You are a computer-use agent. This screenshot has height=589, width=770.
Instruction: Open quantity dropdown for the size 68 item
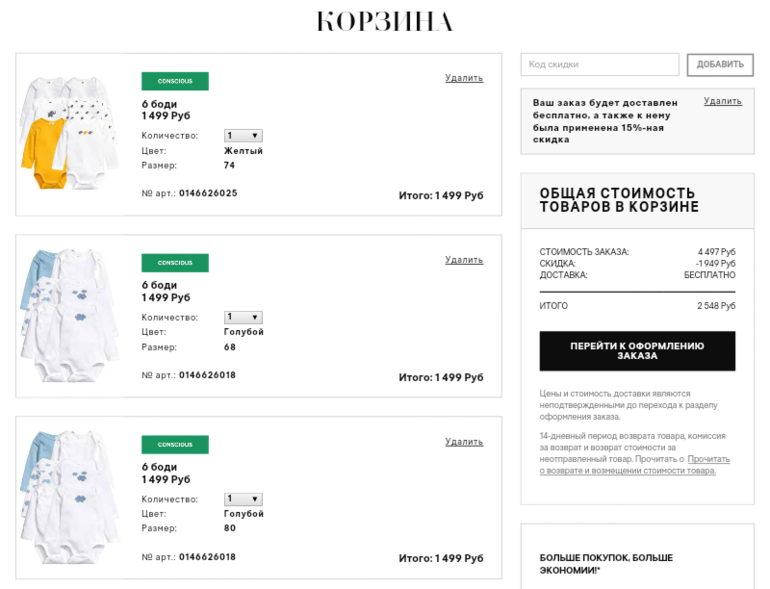pos(243,317)
